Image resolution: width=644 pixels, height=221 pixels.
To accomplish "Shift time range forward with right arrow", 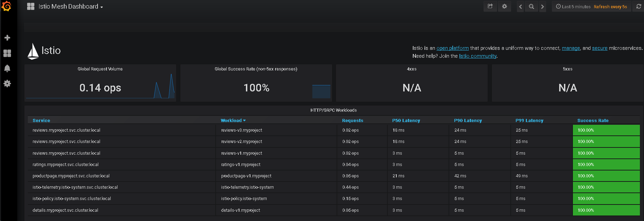I will pos(542,7).
